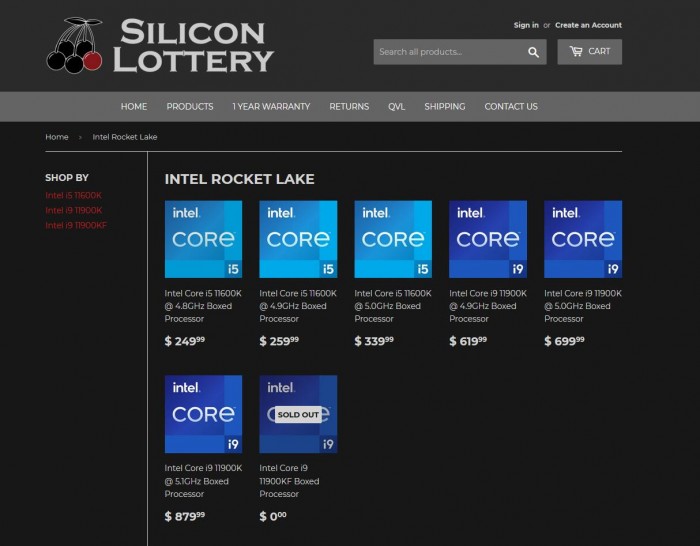Click the SHOP BY heading
This screenshot has height=546, width=700.
pos(67,178)
